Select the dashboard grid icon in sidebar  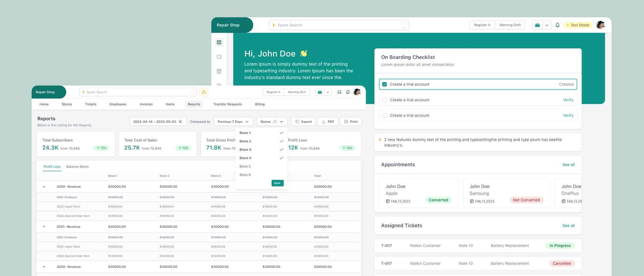coord(219,42)
